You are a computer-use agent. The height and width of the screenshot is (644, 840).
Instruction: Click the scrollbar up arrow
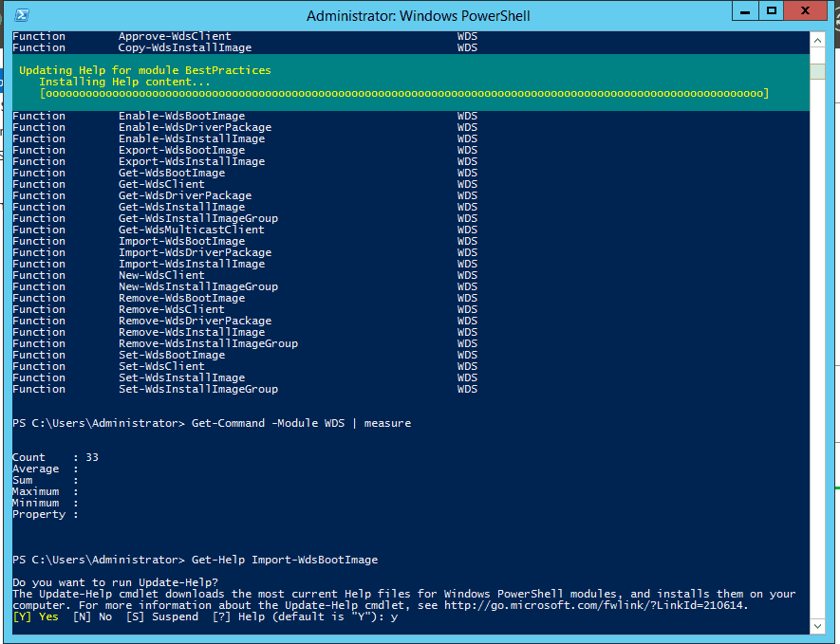[x=815, y=40]
